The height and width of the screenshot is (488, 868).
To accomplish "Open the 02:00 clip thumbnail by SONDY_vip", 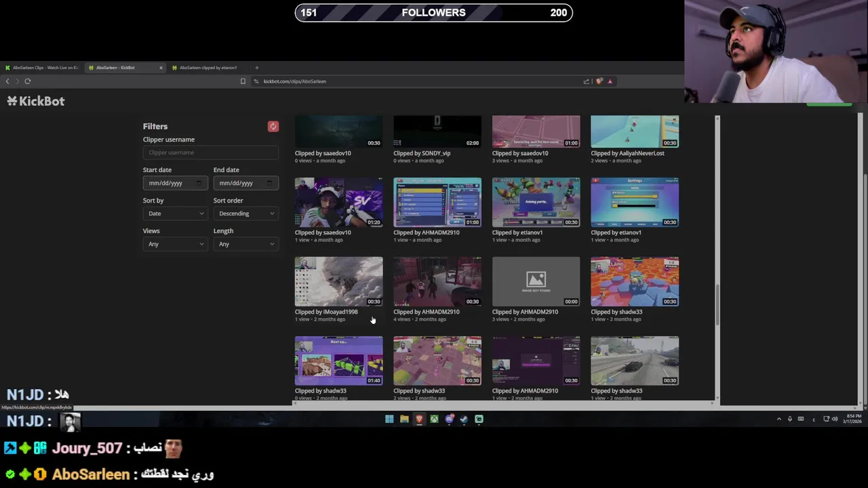I will 437,131.
